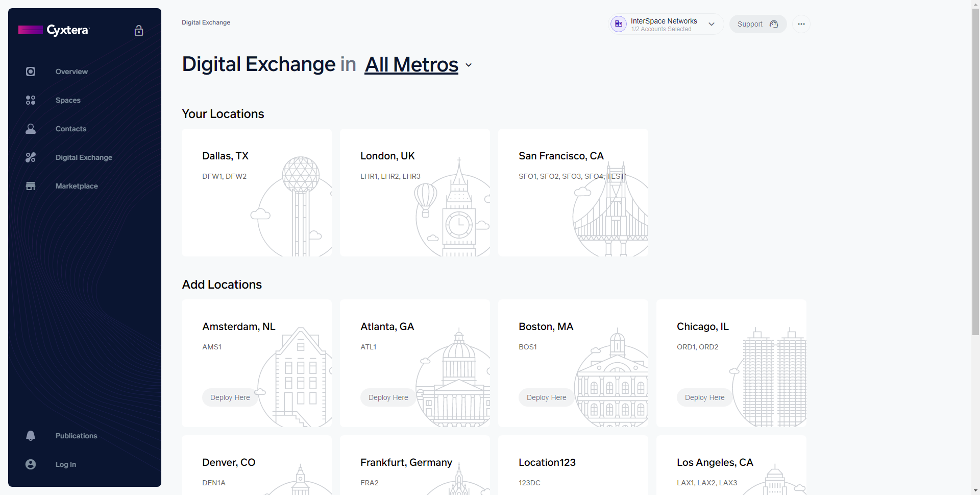
Task: Open the Dallas, TX location card
Action: 257,193
